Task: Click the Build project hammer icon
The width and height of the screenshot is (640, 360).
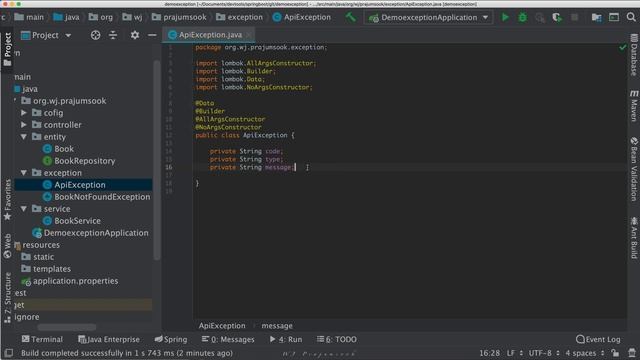Action: 351,17
